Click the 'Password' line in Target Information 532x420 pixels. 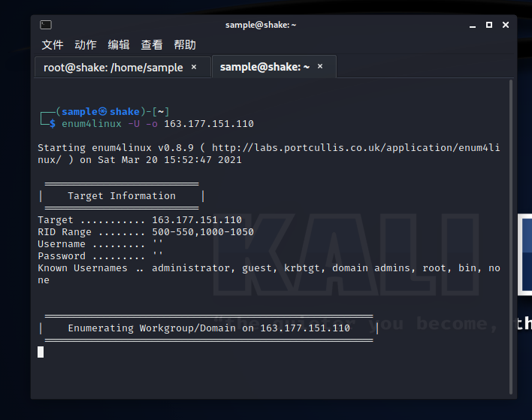tap(101, 255)
